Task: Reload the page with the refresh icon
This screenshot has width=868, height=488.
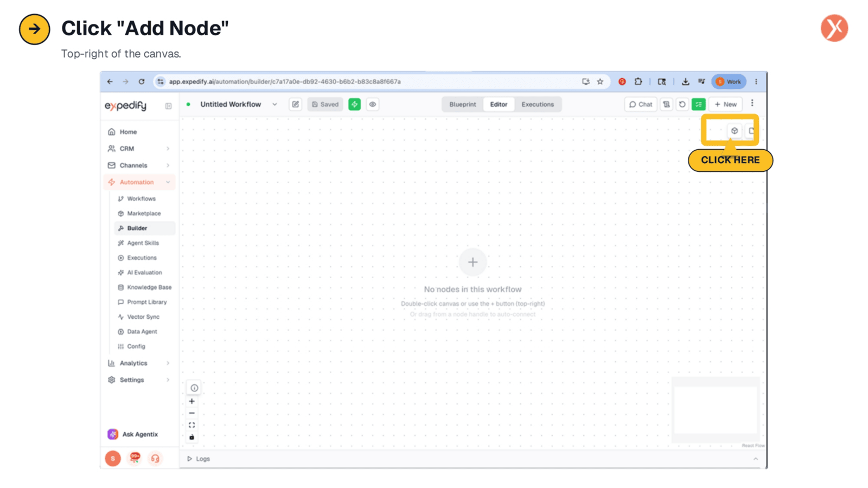Action: click(x=142, y=81)
